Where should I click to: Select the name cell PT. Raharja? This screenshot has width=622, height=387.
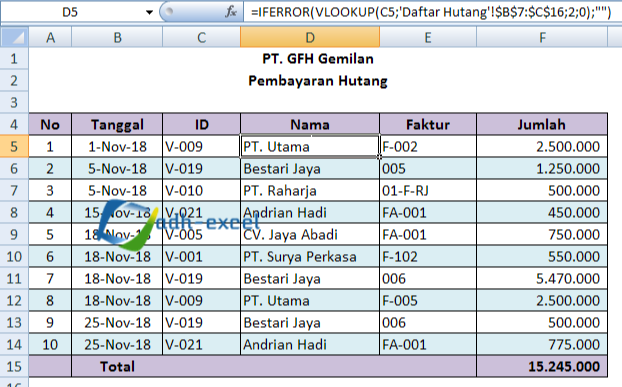(310, 191)
